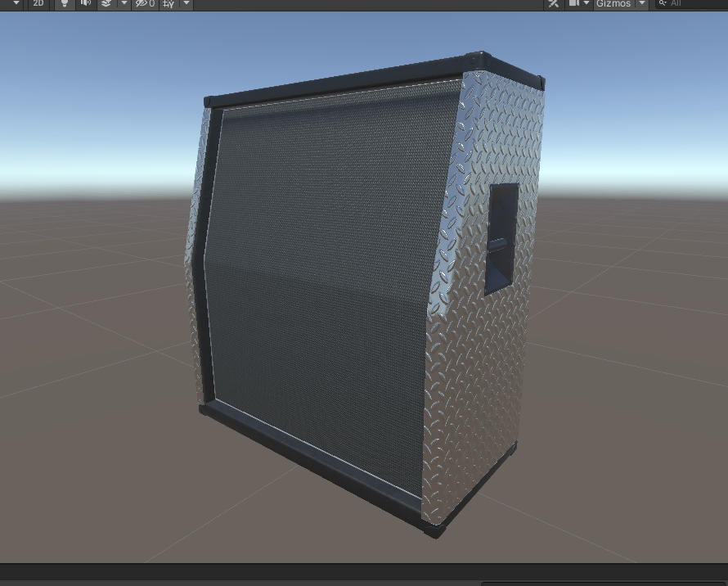
Task: Click the grid Y-axis icon
Action: [168, 4]
